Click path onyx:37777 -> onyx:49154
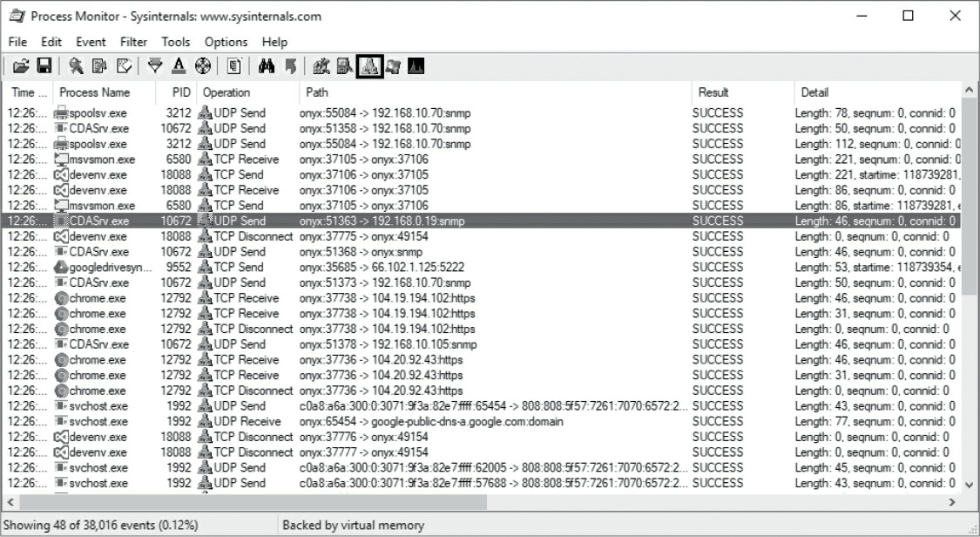 [364, 452]
